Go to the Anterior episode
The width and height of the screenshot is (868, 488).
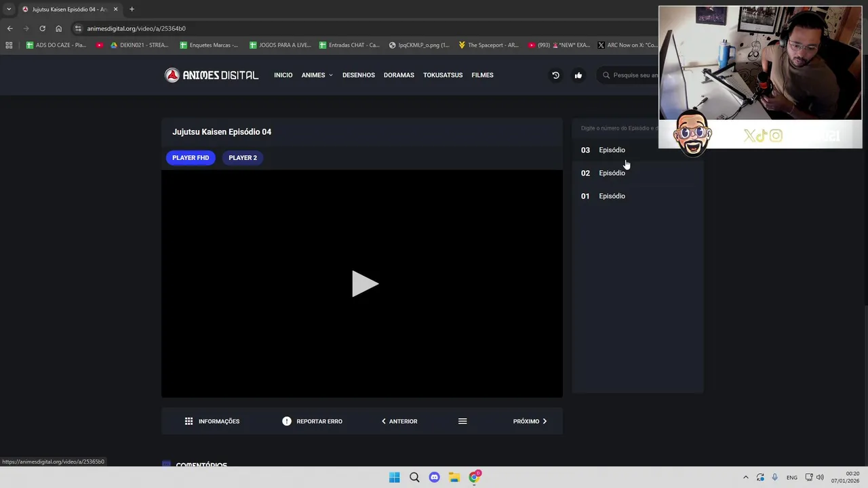399,421
